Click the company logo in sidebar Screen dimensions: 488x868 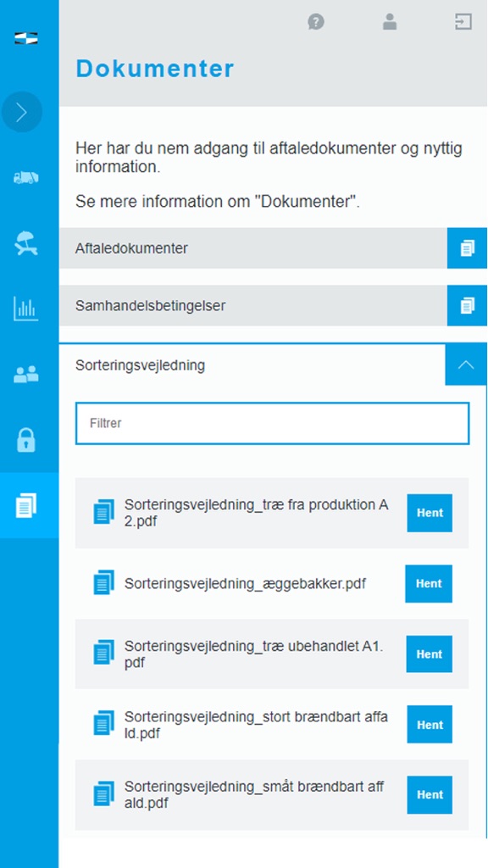tap(26, 38)
